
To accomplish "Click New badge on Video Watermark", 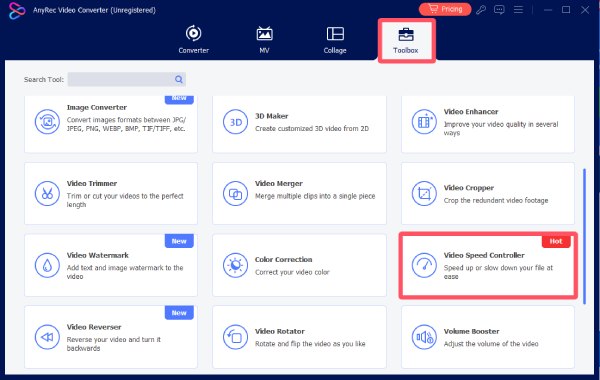I will coord(179,241).
